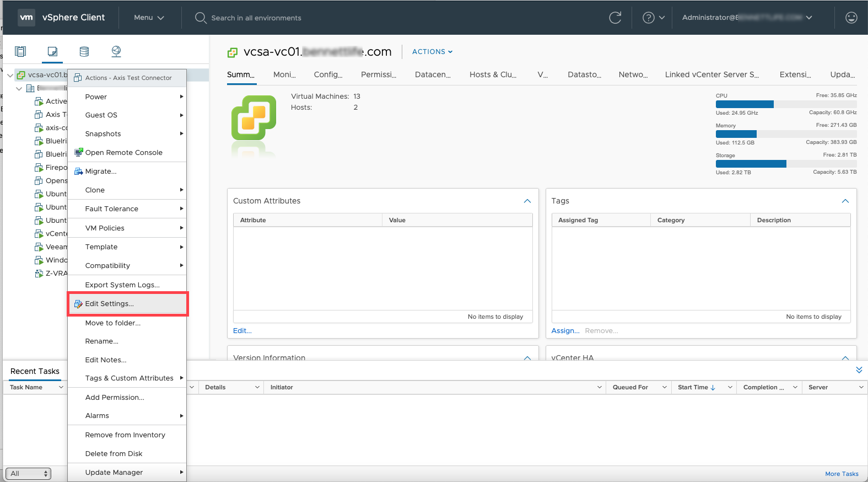Select the VMs and Templates view icon

tap(52, 51)
